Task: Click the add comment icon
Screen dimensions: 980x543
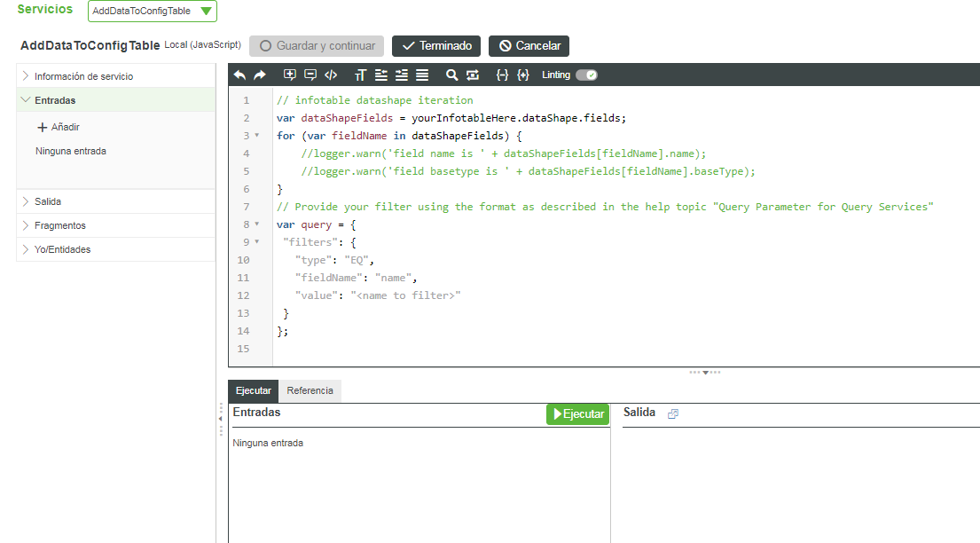Action: tap(290, 75)
